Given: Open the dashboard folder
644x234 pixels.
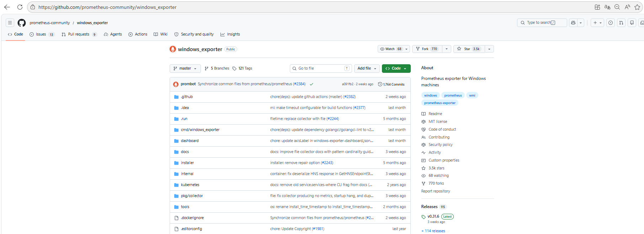Looking at the screenshot, I should [190, 141].
